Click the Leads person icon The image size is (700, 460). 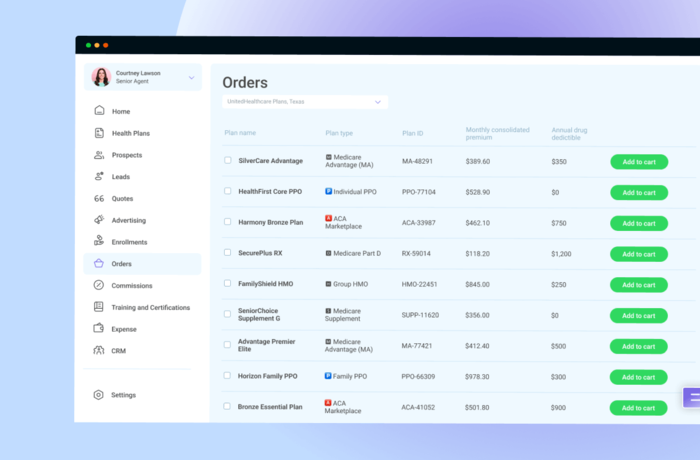pyautogui.click(x=99, y=176)
